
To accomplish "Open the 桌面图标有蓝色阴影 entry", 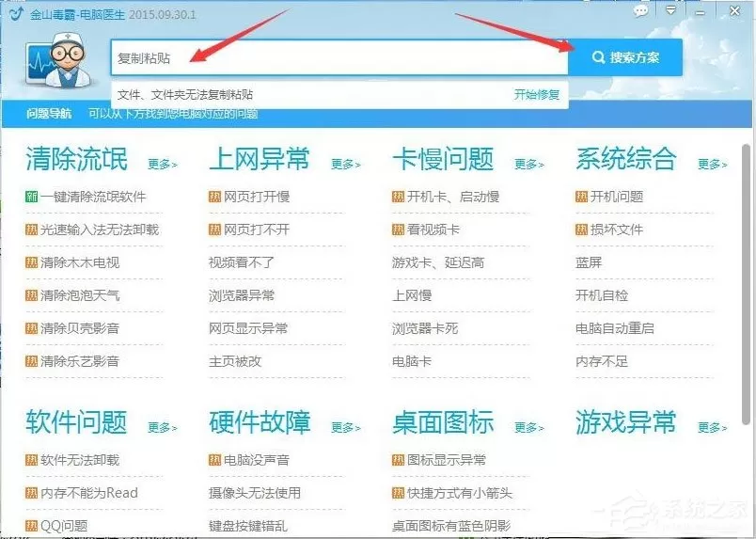I will (x=451, y=526).
